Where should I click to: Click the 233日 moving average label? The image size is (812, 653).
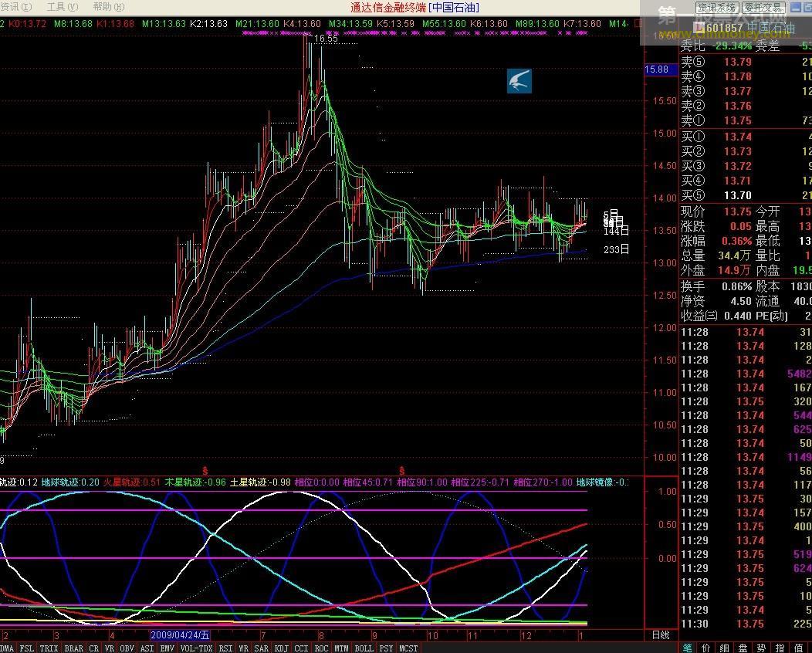coord(616,249)
